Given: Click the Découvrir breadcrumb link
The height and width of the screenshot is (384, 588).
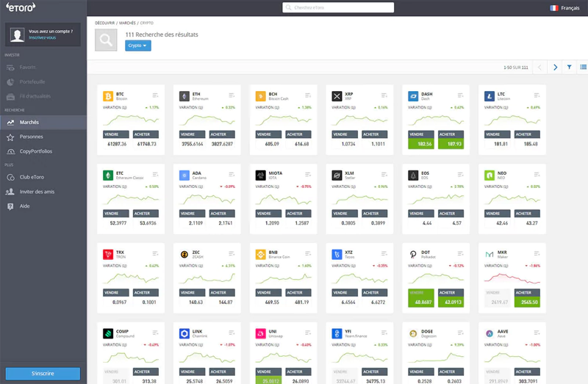Looking at the screenshot, I should pos(104,23).
